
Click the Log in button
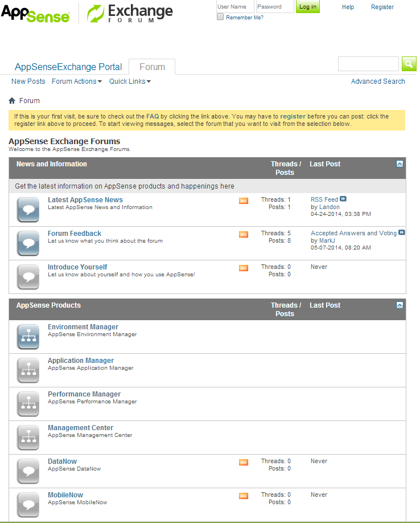308,7
